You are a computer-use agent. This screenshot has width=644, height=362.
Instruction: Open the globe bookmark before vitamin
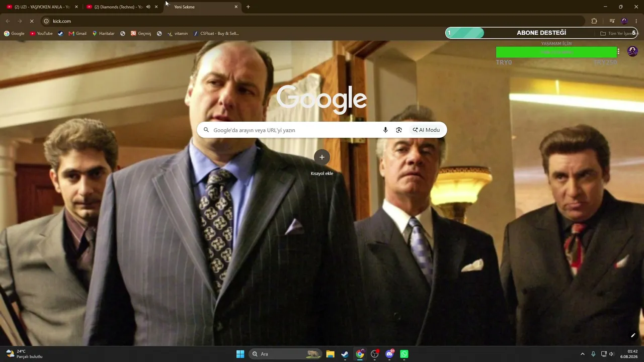[x=159, y=34]
